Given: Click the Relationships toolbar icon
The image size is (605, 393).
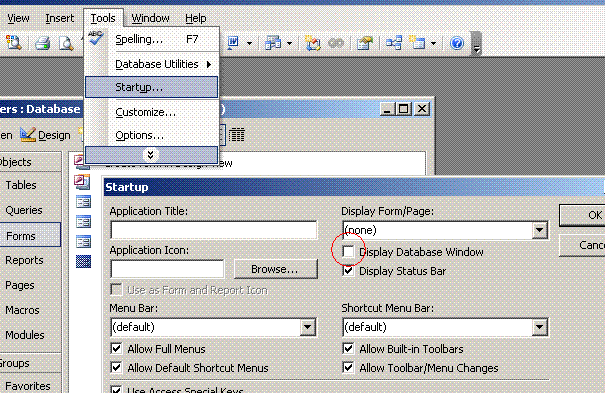Looking at the screenshot, I should tap(394, 43).
